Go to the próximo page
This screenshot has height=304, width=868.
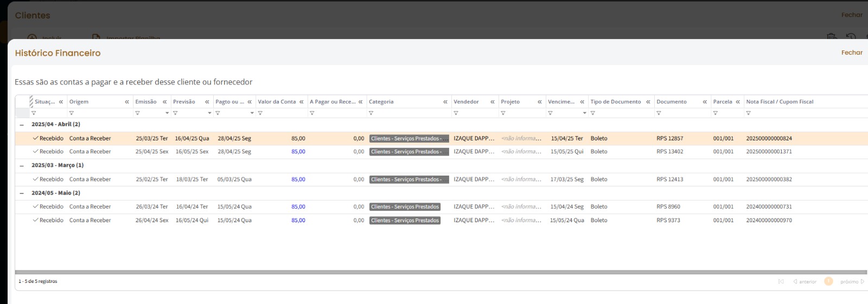coord(852,282)
